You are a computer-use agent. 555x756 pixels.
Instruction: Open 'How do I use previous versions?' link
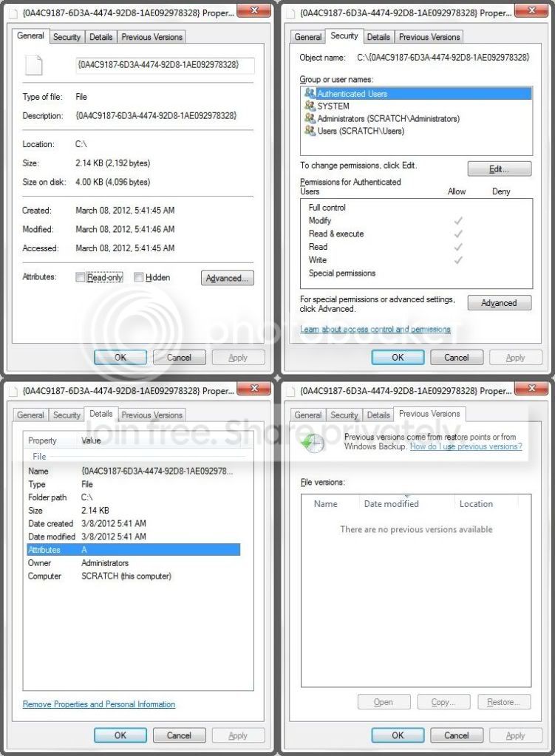(x=466, y=446)
